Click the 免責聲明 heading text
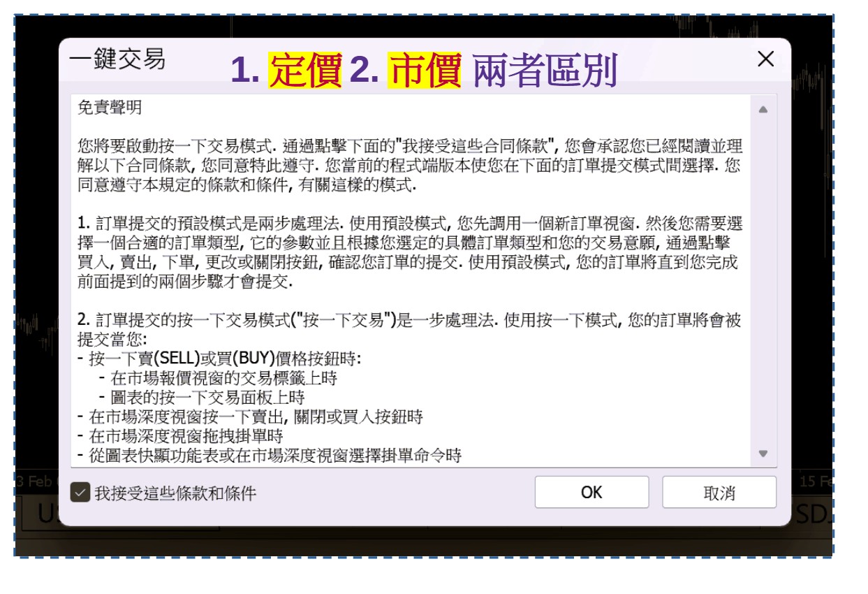Screen dimensions: 868x594 pos(110,108)
